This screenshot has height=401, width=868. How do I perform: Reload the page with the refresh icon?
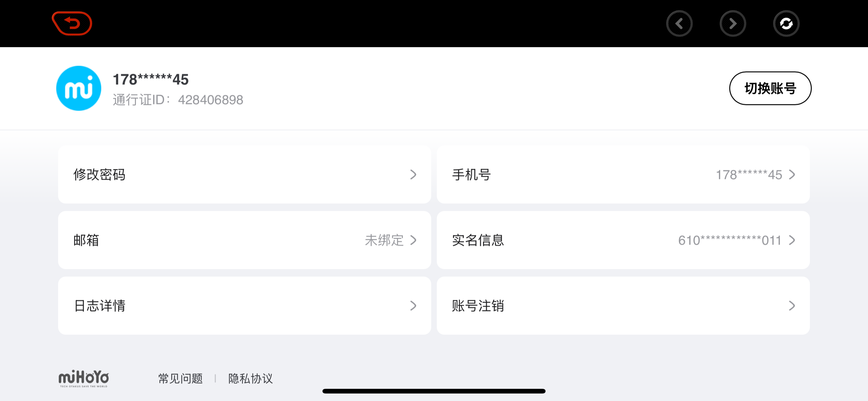tap(786, 23)
